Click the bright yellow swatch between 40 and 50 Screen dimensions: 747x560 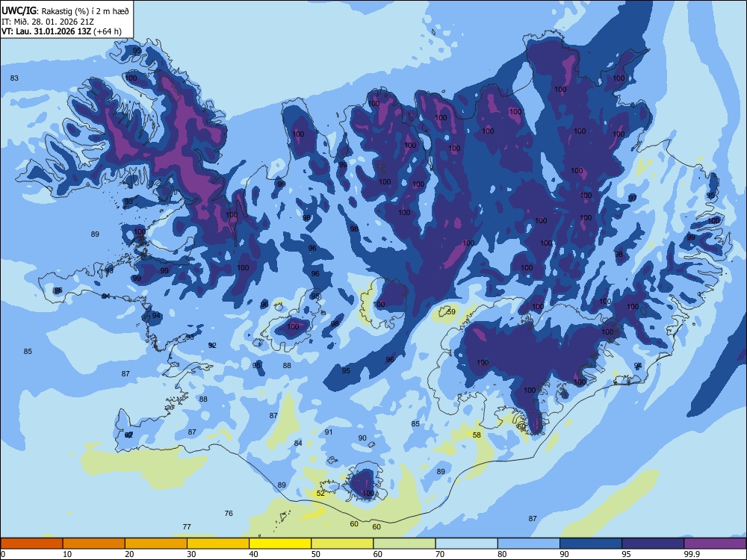click(x=280, y=544)
